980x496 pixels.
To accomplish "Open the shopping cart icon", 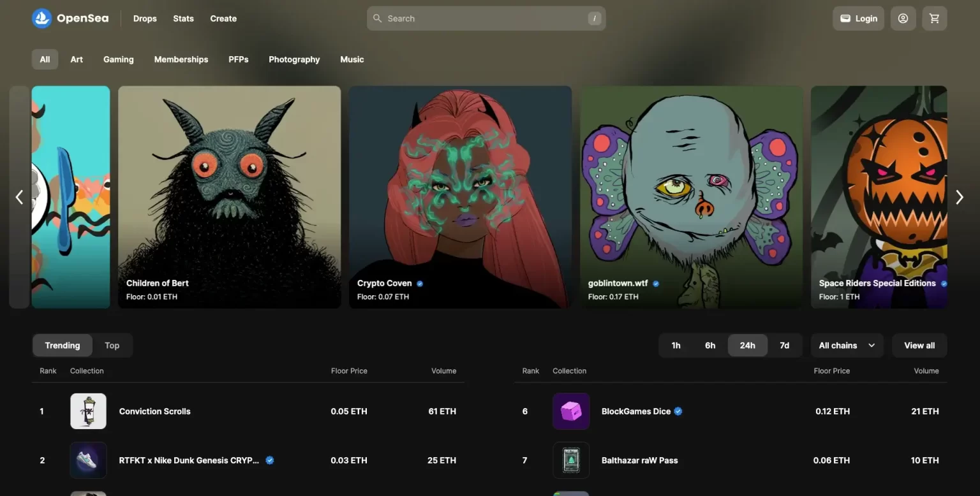I will tap(934, 18).
